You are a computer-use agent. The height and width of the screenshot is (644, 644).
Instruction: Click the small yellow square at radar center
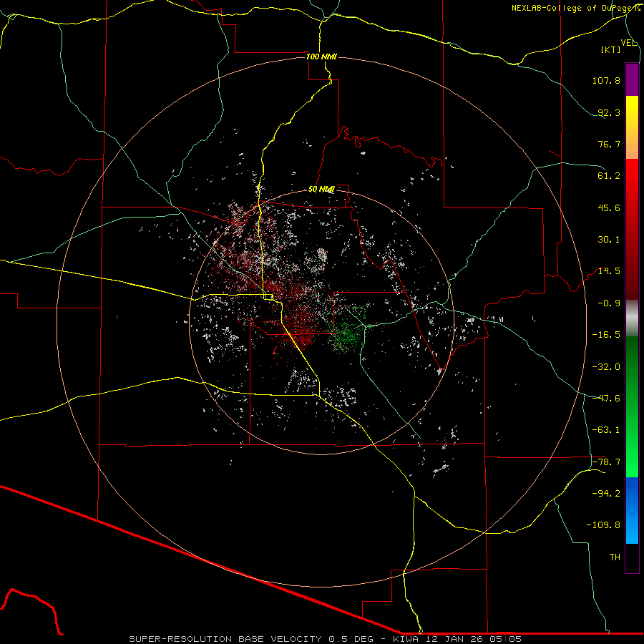[x=267, y=296]
